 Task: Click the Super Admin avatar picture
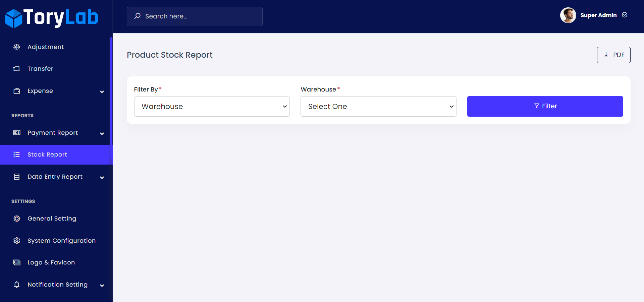point(568,15)
